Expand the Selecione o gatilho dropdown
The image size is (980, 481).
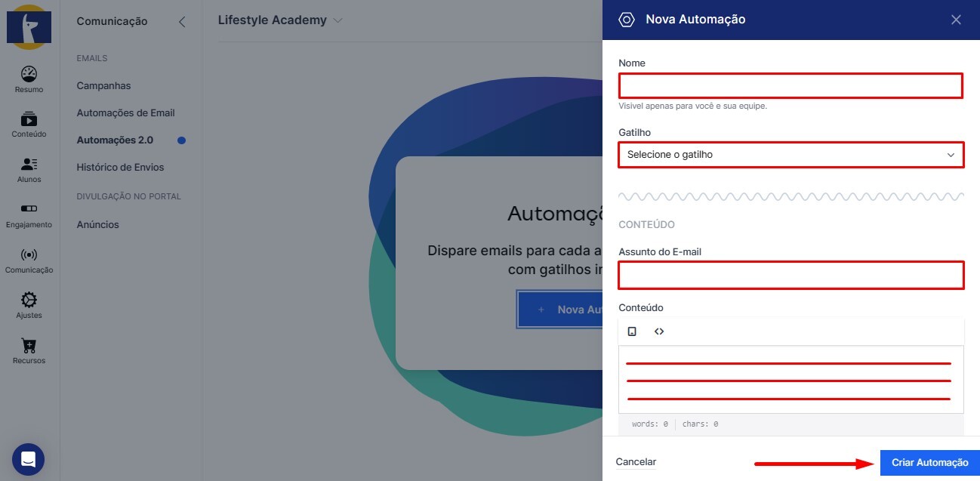tap(790, 155)
